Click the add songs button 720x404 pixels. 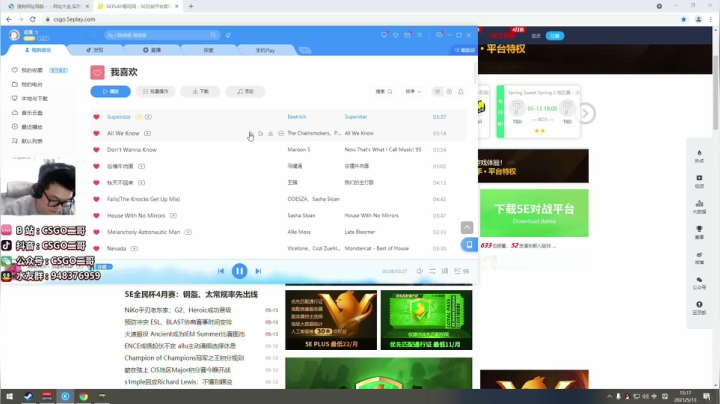coord(245,91)
